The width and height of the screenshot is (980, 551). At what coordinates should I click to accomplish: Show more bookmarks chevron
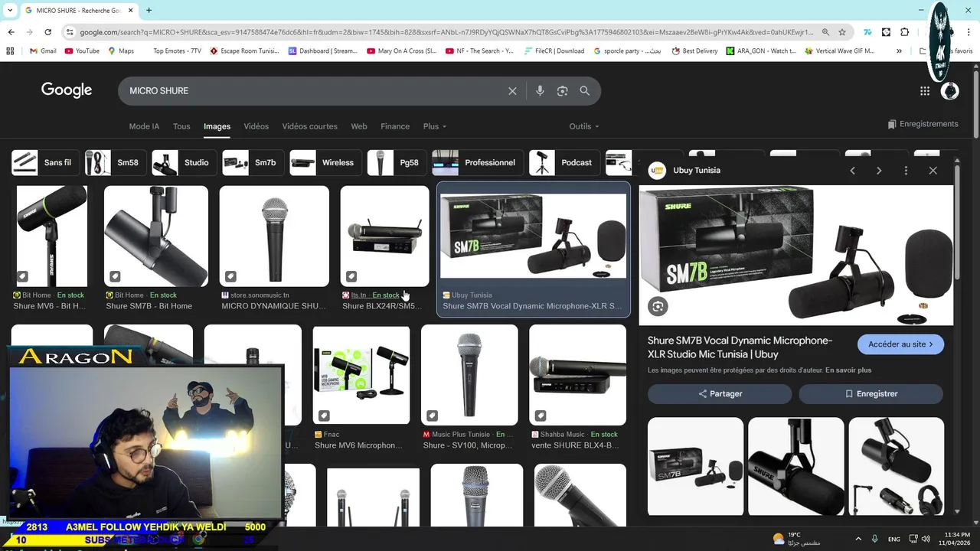pos(900,51)
